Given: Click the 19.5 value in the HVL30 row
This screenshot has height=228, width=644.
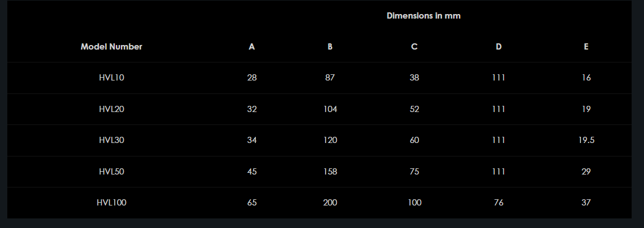Looking at the screenshot, I should tap(586, 140).
